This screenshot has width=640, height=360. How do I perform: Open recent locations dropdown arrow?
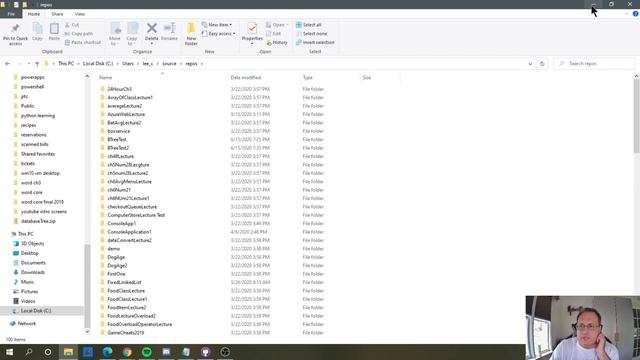point(29,64)
